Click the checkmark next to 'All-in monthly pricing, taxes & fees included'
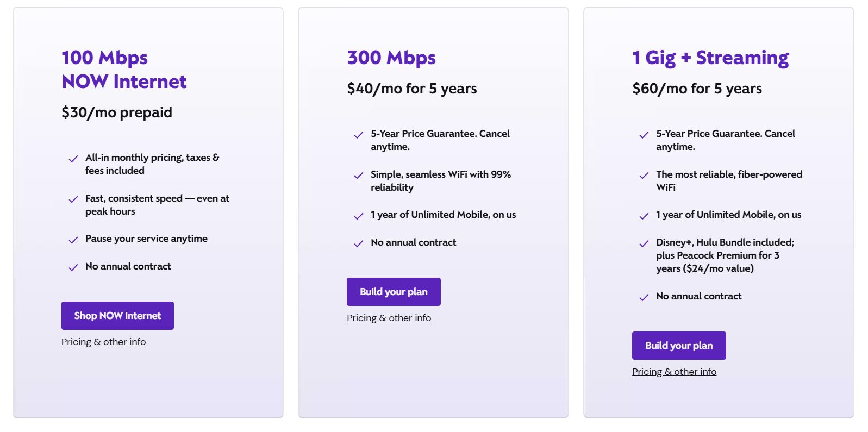This screenshot has width=868, height=432. 73,159
